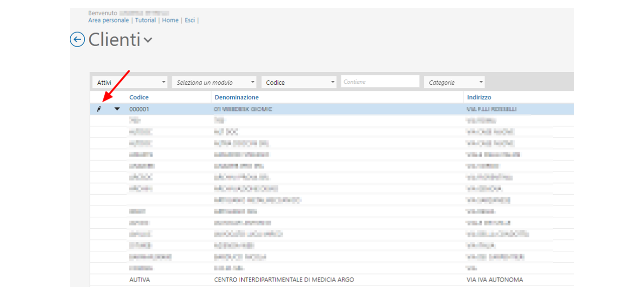
Task: Sort by the Codice column header
Action: [x=139, y=97]
